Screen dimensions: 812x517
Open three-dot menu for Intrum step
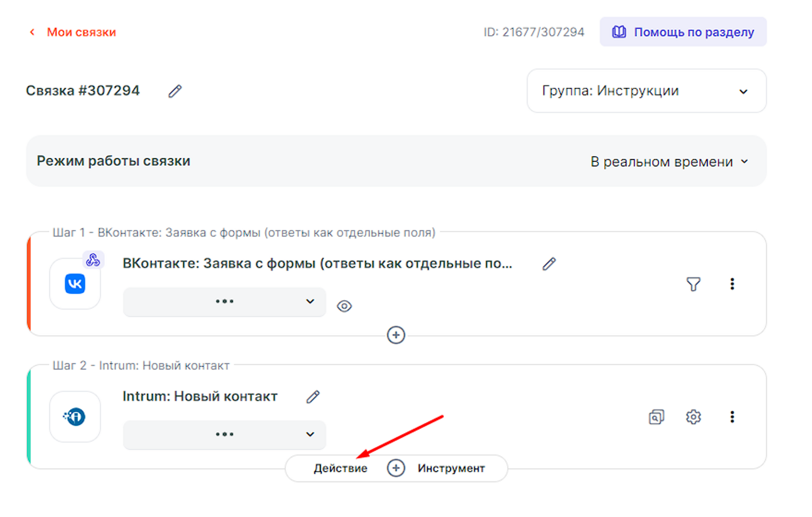click(732, 417)
